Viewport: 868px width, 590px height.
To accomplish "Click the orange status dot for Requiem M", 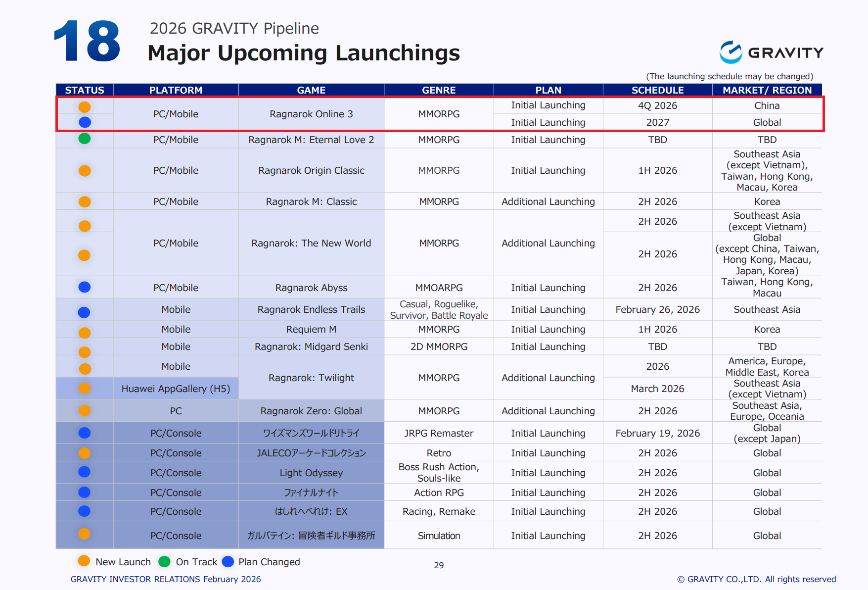I will (85, 333).
